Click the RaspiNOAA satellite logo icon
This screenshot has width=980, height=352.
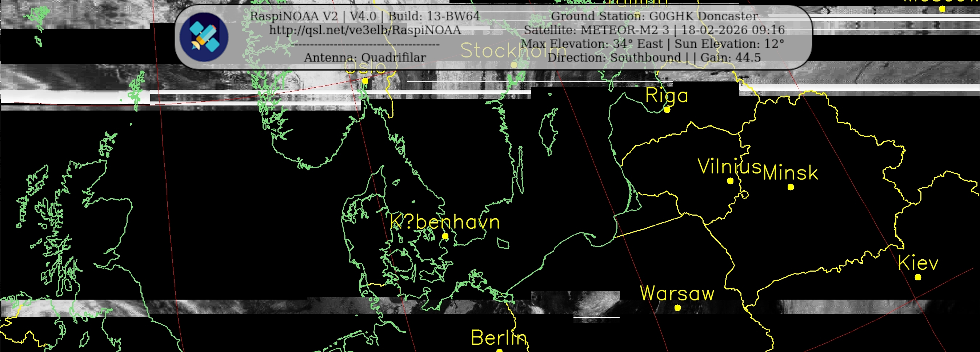(204, 37)
